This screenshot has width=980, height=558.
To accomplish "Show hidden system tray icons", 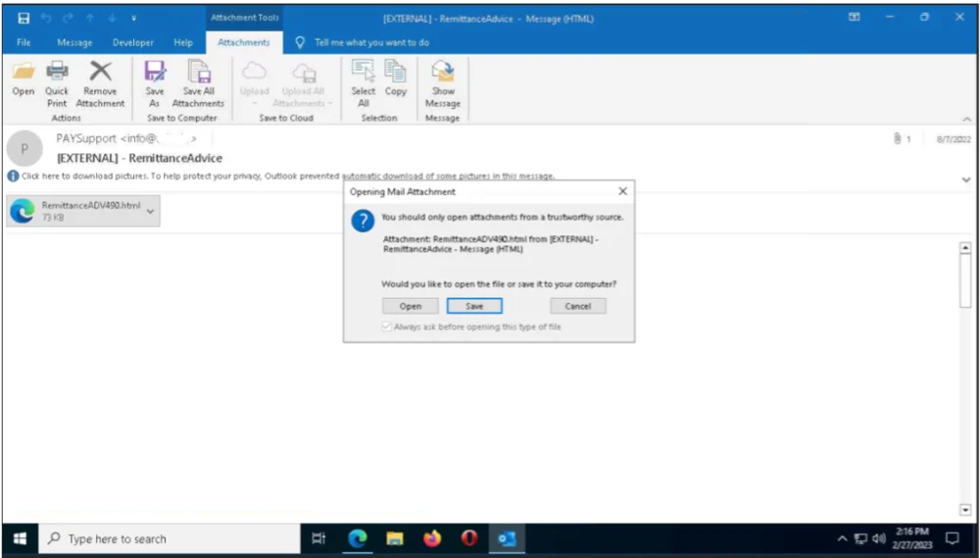I will click(x=843, y=538).
